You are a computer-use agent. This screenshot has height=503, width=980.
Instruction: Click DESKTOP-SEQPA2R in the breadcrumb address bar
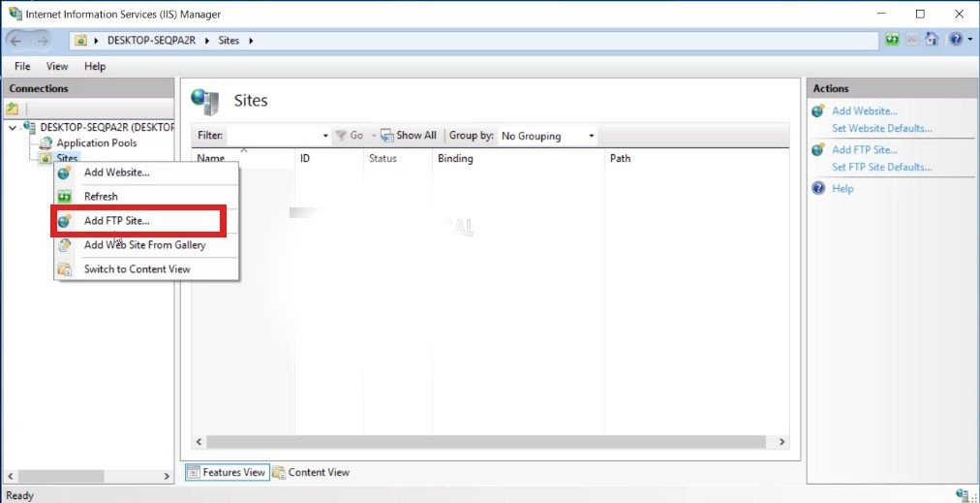(x=152, y=41)
